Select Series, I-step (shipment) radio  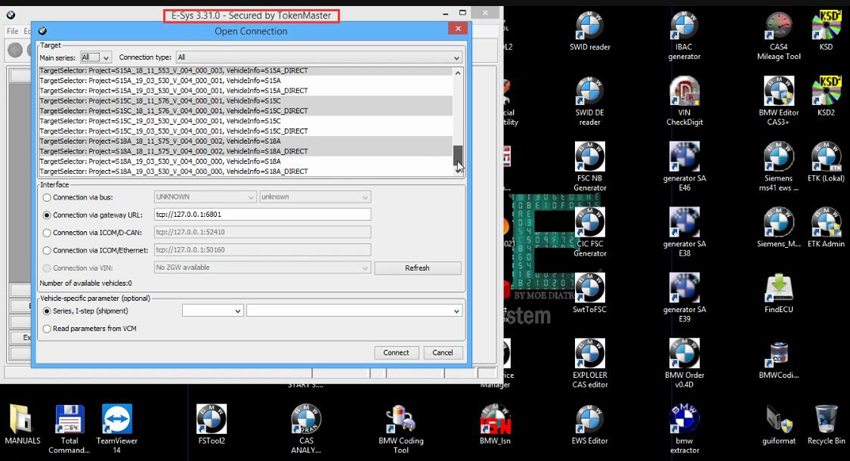pos(47,311)
